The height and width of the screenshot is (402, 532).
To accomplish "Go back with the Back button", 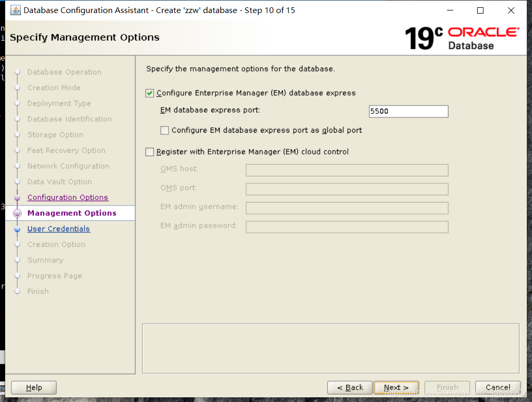I will 350,387.
